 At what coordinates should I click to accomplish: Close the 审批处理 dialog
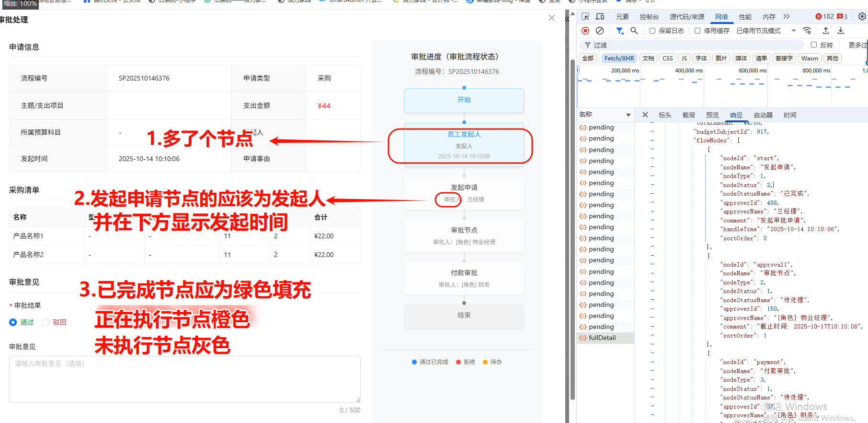(552, 18)
